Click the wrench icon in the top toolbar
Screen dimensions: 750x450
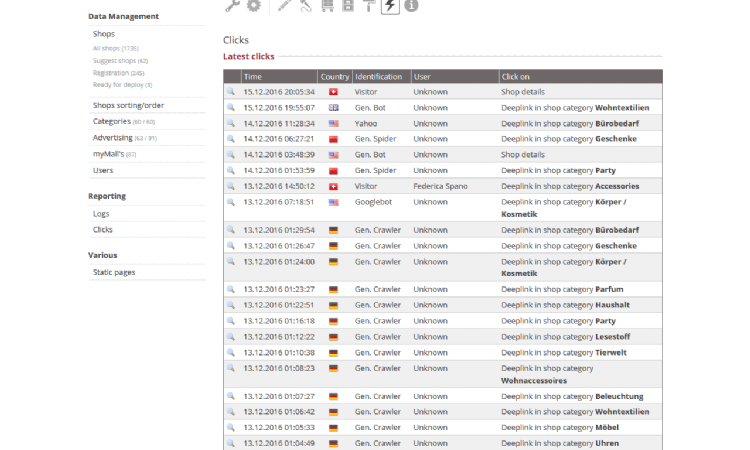[232, 6]
